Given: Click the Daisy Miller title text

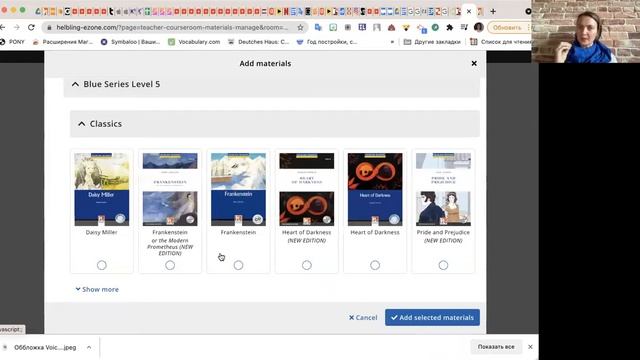Looking at the screenshot, I should [x=102, y=232].
